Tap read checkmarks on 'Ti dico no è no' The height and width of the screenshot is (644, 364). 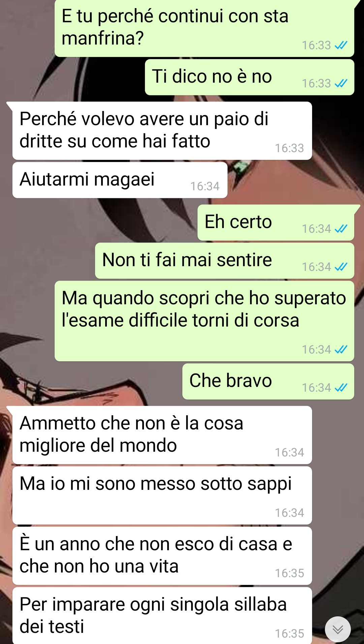341,83
